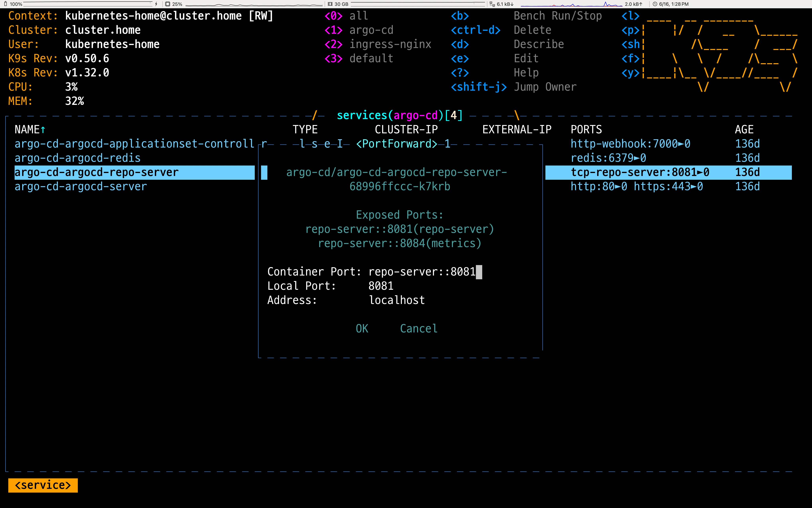The width and height of the screenshot is (812, 508).
Task: Select the argo-cd-argocd-server service row
Action: 81,186
